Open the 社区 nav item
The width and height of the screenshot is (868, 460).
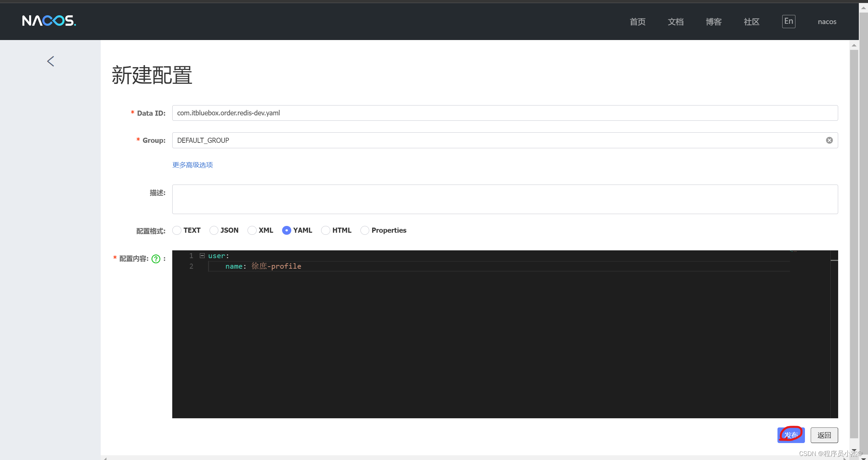pyautogui.click(x=751, y=22)
